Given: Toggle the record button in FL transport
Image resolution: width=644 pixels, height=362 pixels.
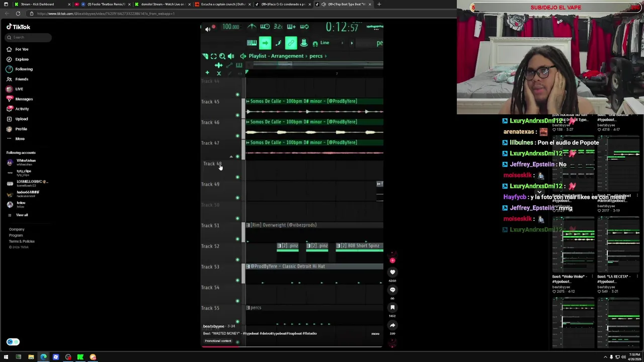Looking at the screenshot, I should 213,27.
